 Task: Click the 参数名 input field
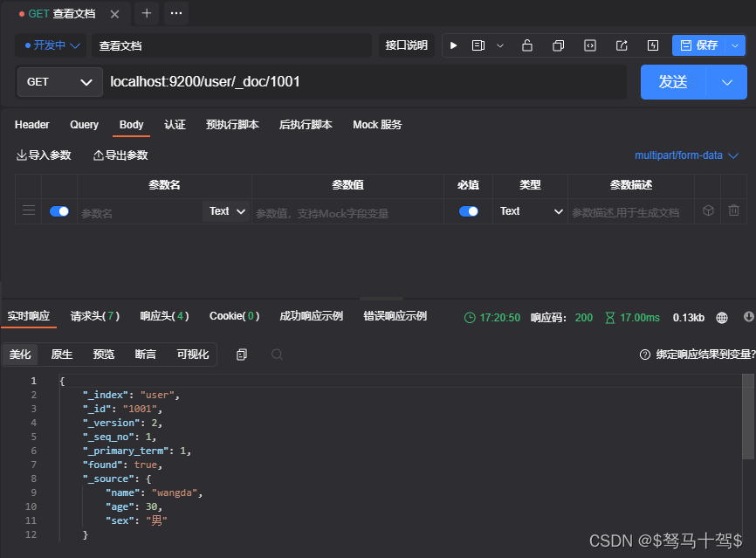(140, 213)
